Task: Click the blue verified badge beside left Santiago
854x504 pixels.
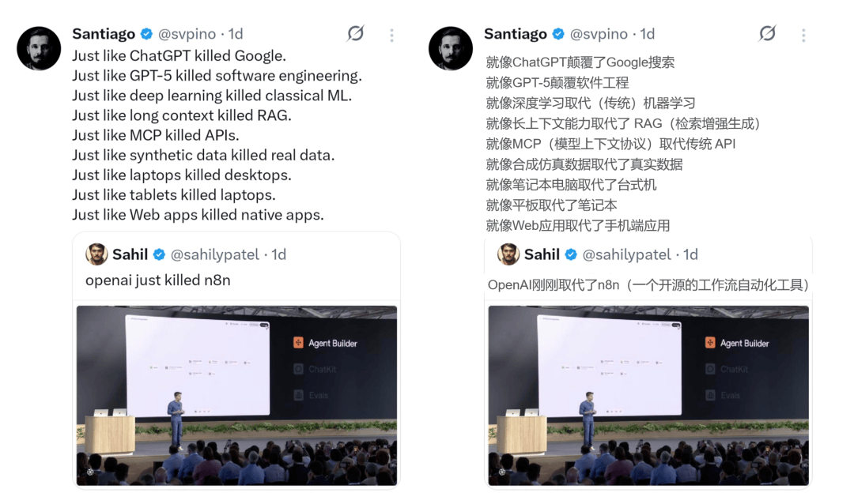Action: [x=146, y=34]
